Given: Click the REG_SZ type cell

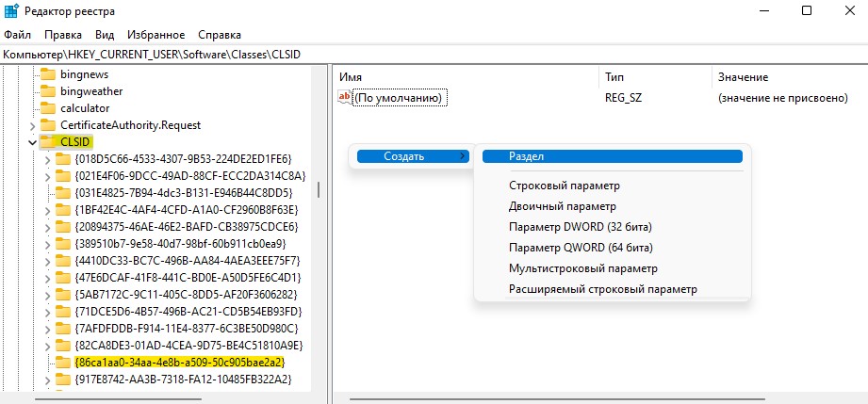Looking at the screenshot, I should (623, 98).
